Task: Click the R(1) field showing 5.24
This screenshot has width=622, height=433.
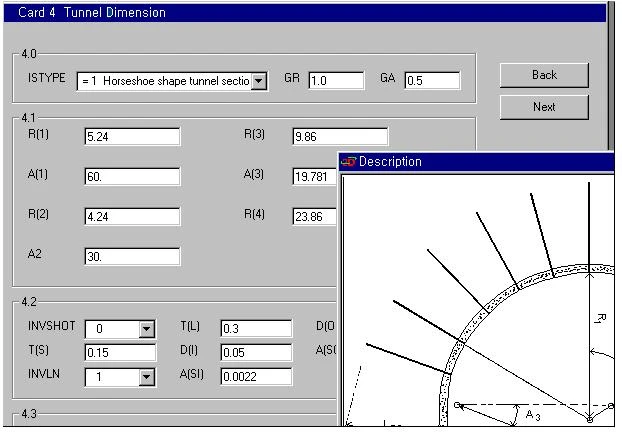Action: (x=132, y=137)
